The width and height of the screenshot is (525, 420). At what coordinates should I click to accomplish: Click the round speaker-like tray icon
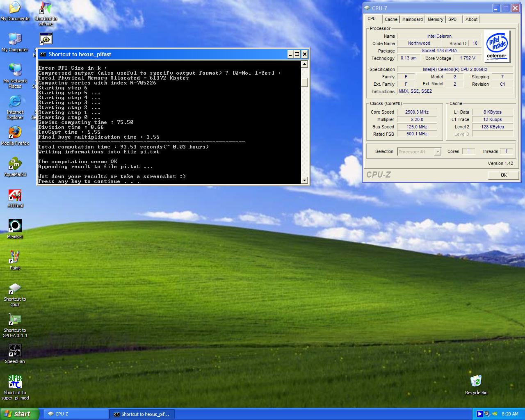coord(487,414)
